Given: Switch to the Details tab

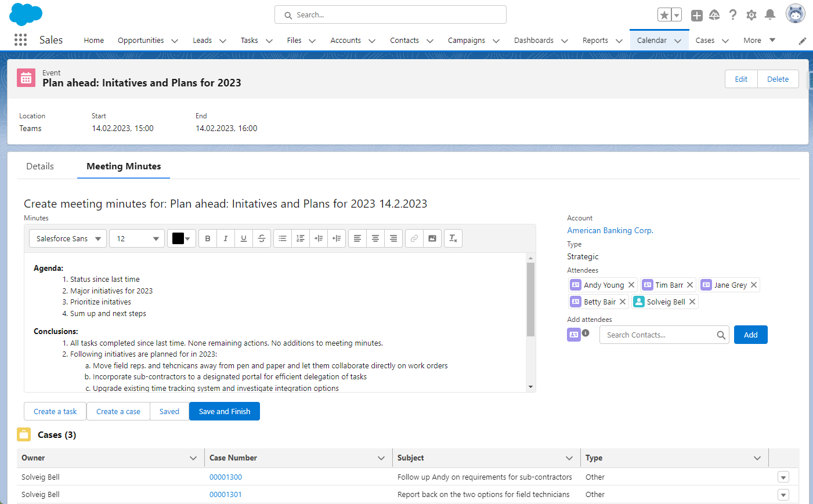Looking at the screenshot, I should click(x=40, y=166).
